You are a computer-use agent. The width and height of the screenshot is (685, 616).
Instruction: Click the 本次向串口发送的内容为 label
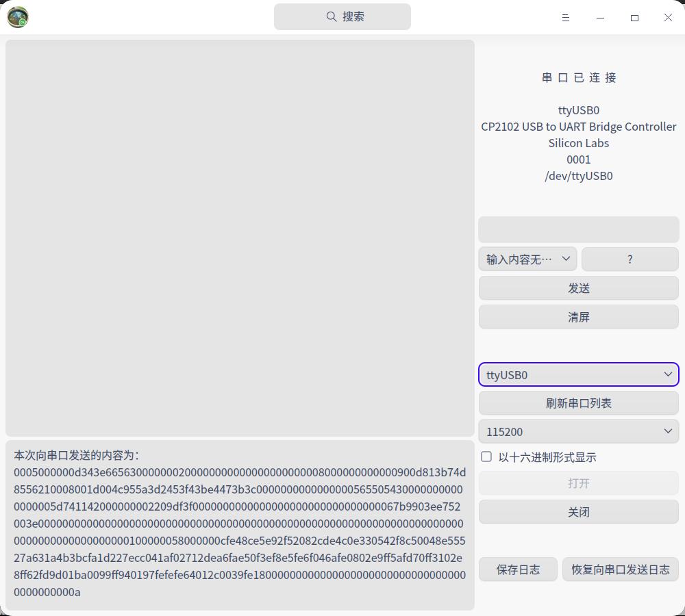(77, 455)
